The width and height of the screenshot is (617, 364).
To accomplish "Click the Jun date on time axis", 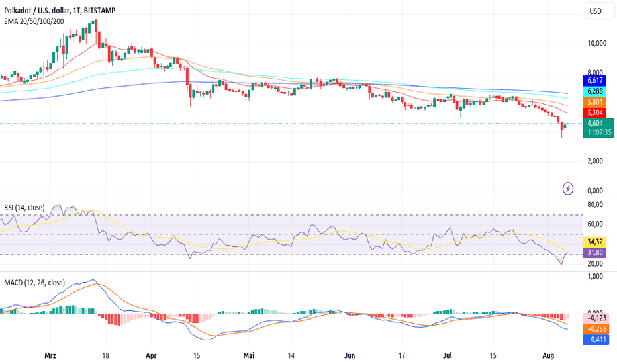I will 350,356.
